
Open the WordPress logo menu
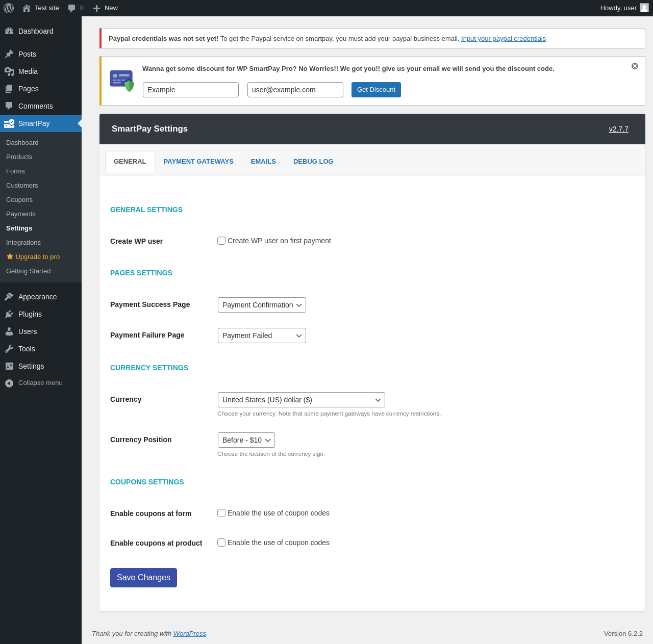click(9, 8)
